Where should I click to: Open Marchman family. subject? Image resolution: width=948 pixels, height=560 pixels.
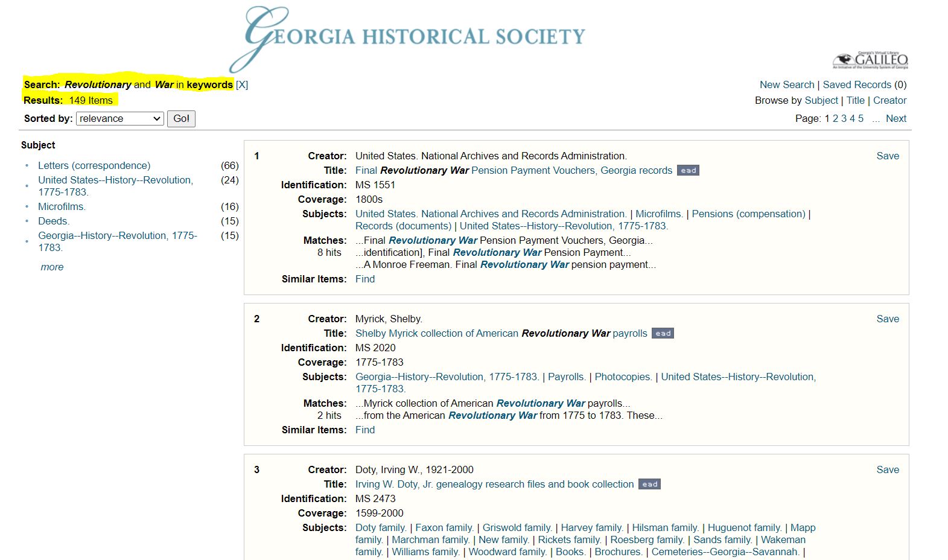(431, 539)
